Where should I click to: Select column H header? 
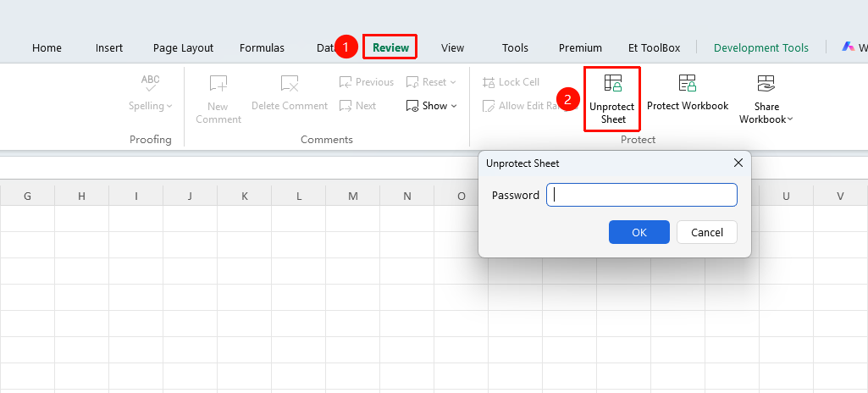81,196
